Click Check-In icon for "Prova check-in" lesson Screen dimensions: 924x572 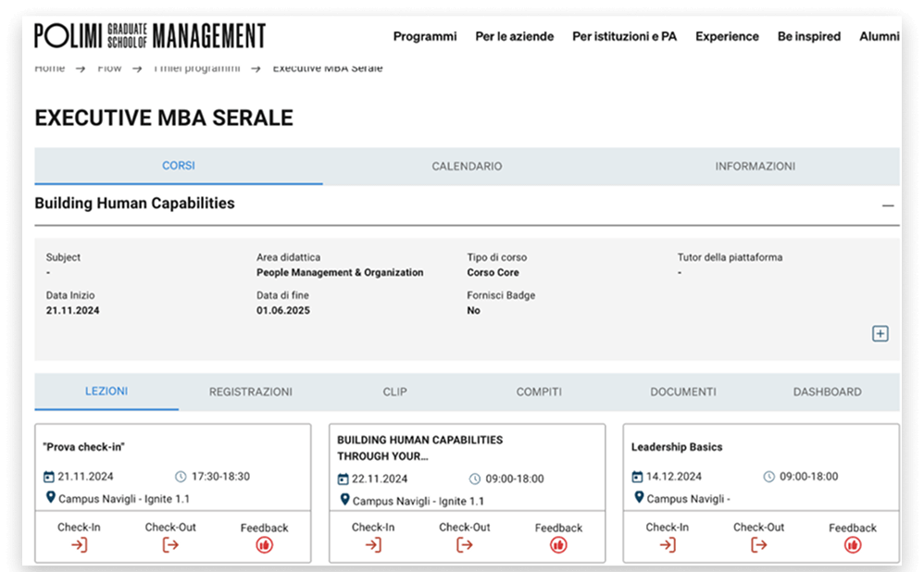pyautogui.click(x=79, y=544)
